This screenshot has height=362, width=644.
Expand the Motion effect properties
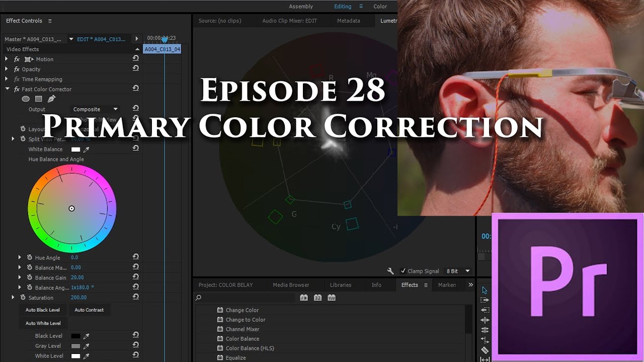click(7, 59)
